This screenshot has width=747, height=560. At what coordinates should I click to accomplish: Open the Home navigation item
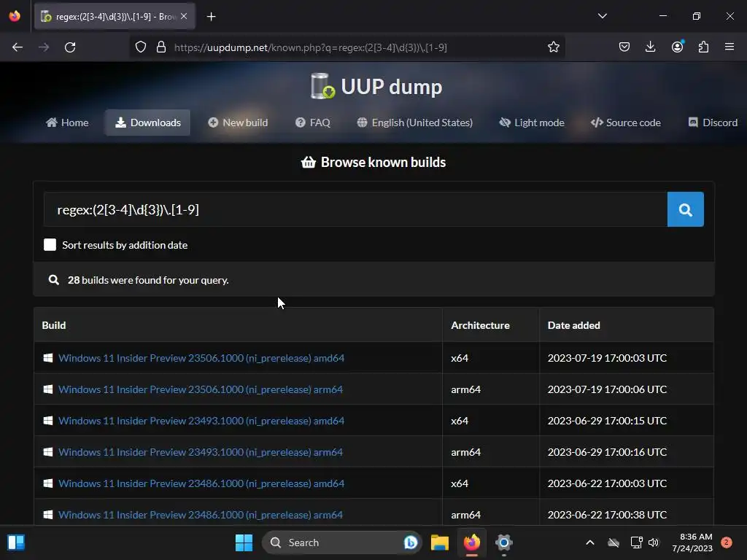click(x=67, y=122)
